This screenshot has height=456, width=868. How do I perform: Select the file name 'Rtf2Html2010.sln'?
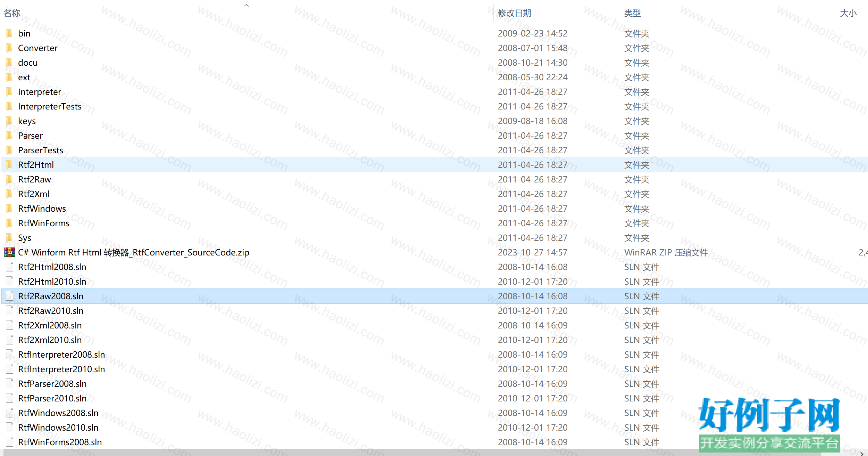(x=52, y=282)
